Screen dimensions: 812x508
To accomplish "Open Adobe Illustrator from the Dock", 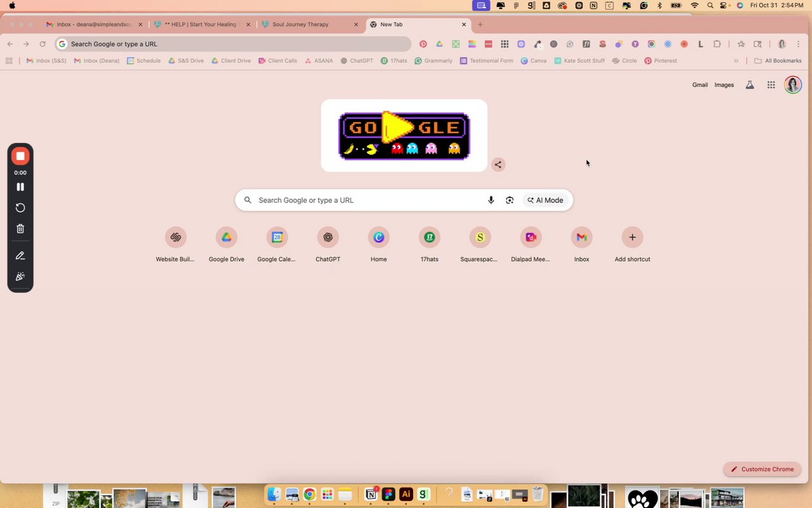I will pos(407,494).
